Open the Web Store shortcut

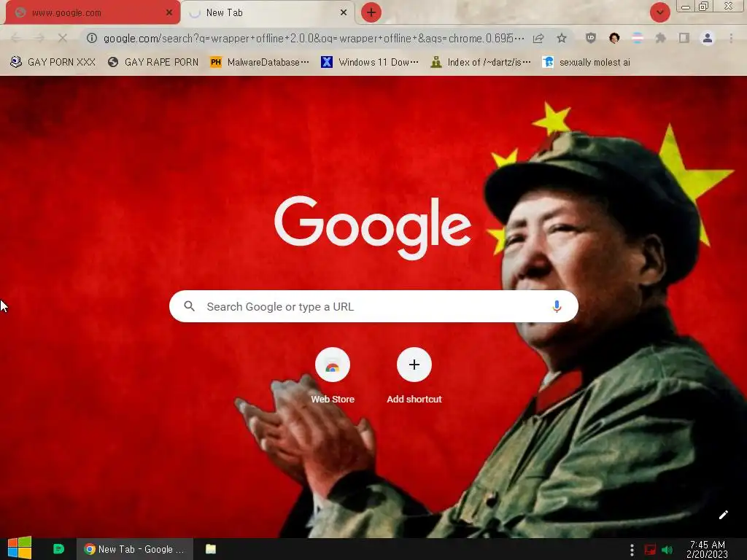click(333, 376)
